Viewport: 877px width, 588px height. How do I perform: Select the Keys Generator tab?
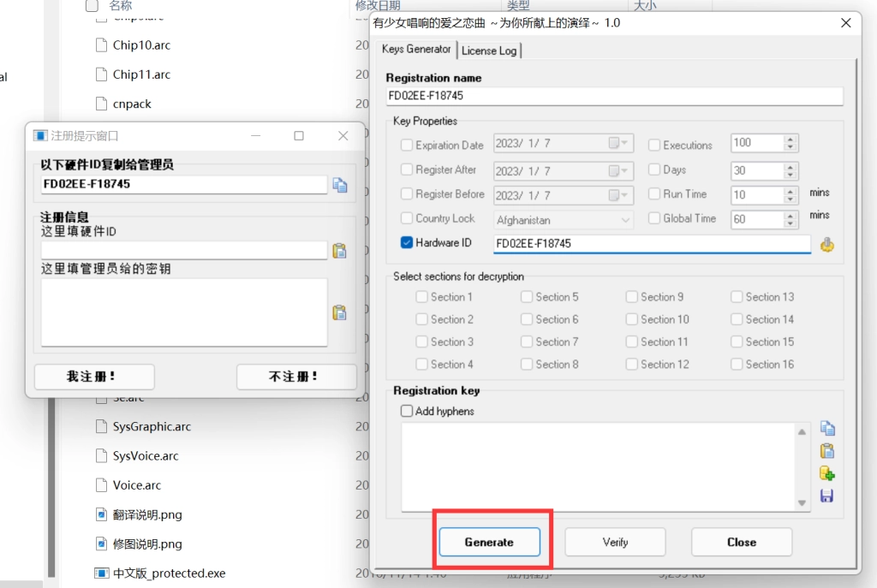[416, 49]
